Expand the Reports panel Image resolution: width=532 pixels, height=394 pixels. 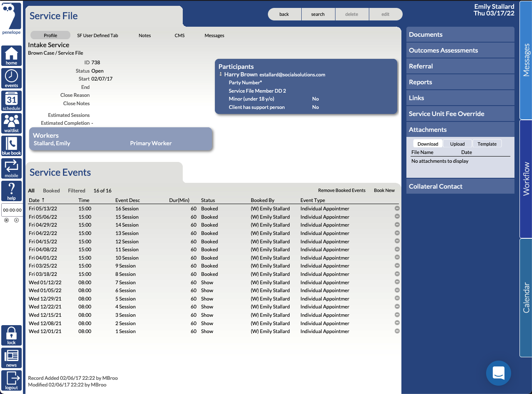(x=460, y=82)
